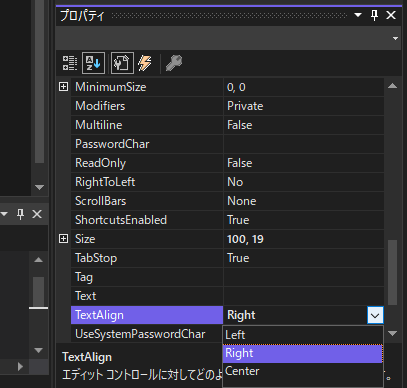Click the Private value of Modifiers
This screenshot has width=407, height=388.
[x=304, y=106]
